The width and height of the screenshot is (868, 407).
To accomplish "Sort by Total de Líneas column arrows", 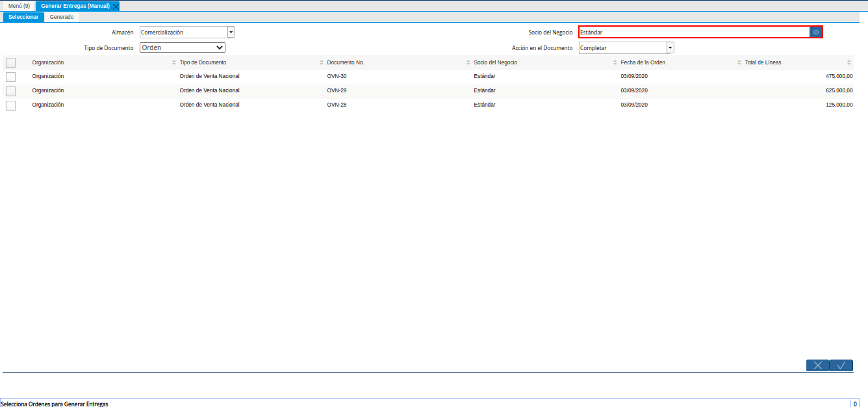I will pos(849,62).
